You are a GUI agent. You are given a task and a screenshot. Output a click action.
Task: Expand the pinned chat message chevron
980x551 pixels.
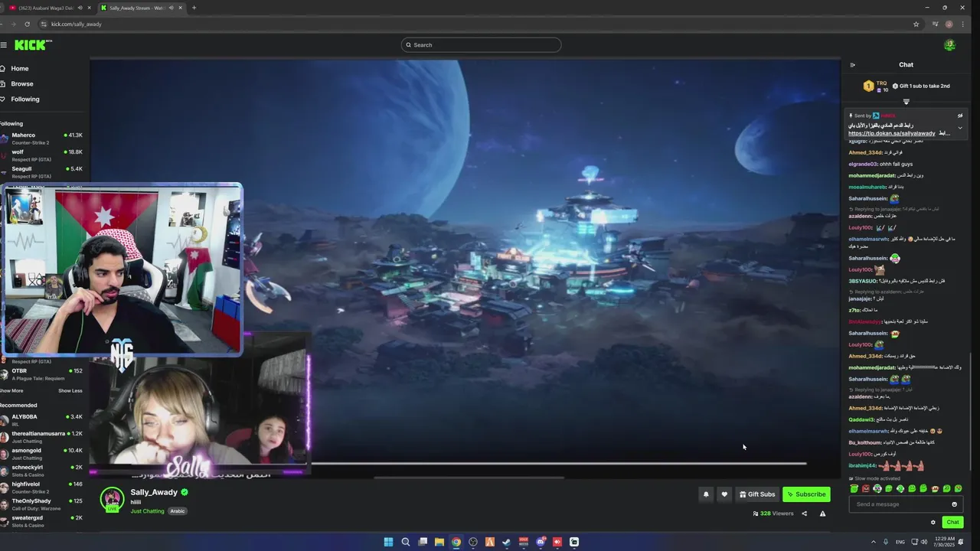[960, 128]
